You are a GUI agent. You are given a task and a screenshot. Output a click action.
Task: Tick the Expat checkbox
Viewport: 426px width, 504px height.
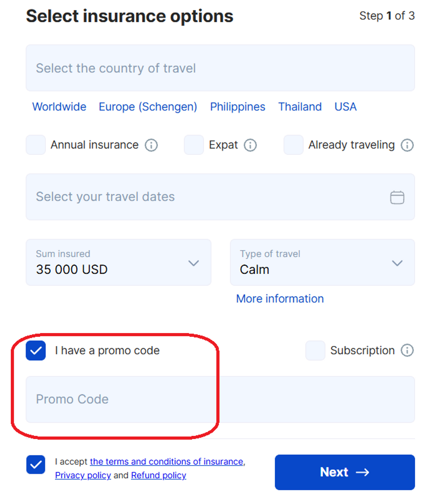[x=194, y=145]
